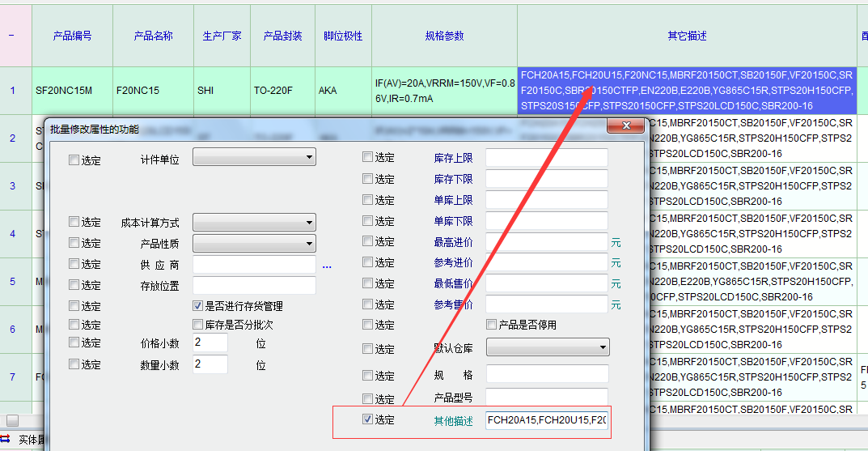Screen dimensions: 868x451
Task: Toggle 是否进行存货管理 checkbox
Action: click(x=197, y=306)
